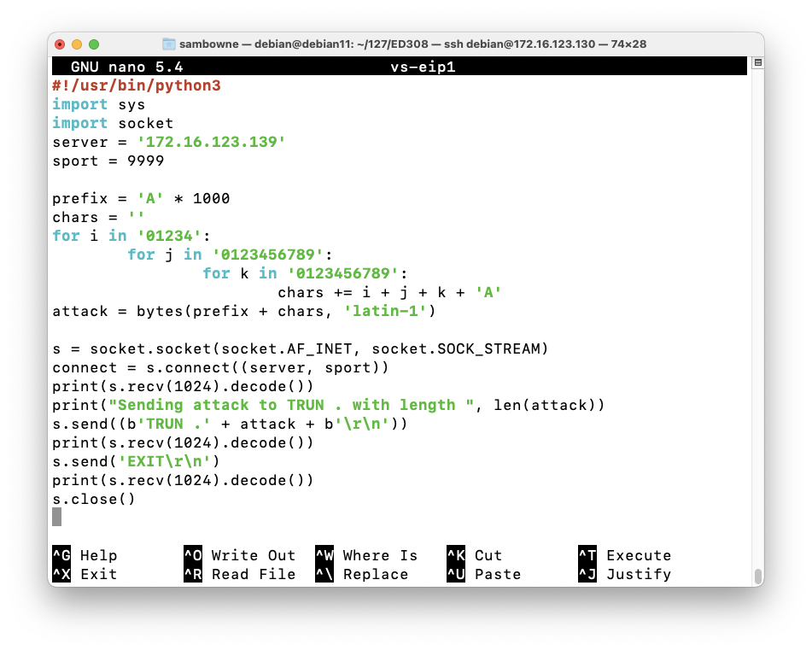Click the chars += i + j + k line

389,292
